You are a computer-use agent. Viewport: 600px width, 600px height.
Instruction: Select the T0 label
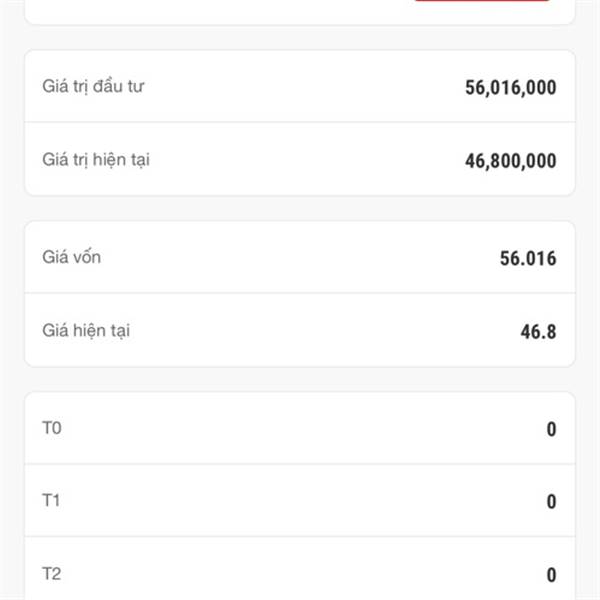click(52, 428)
